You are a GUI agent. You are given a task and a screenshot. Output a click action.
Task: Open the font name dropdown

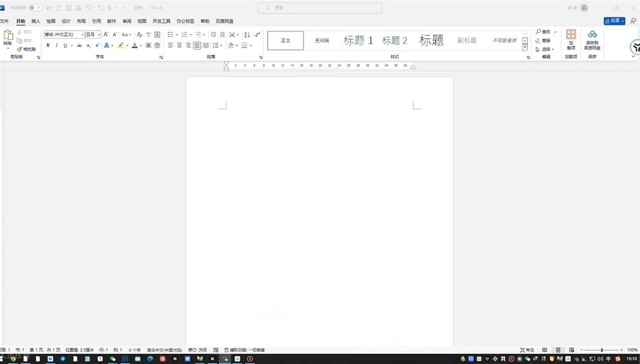(x=82, y=35)
